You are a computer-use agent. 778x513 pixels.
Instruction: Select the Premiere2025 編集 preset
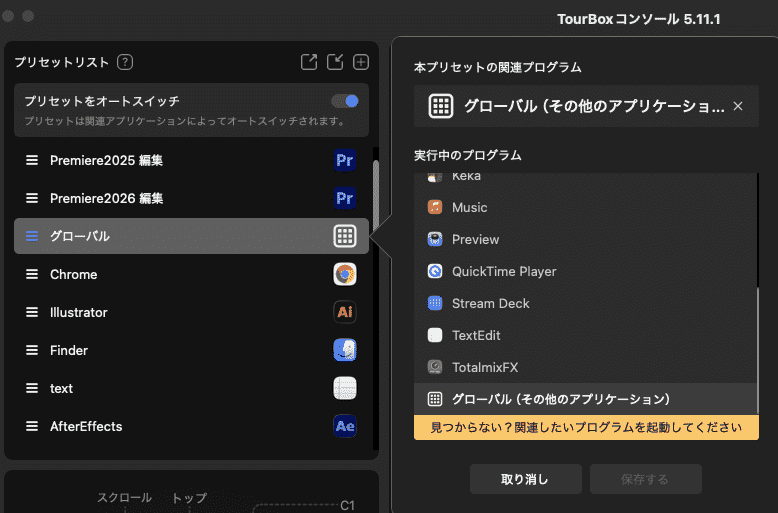106,160
